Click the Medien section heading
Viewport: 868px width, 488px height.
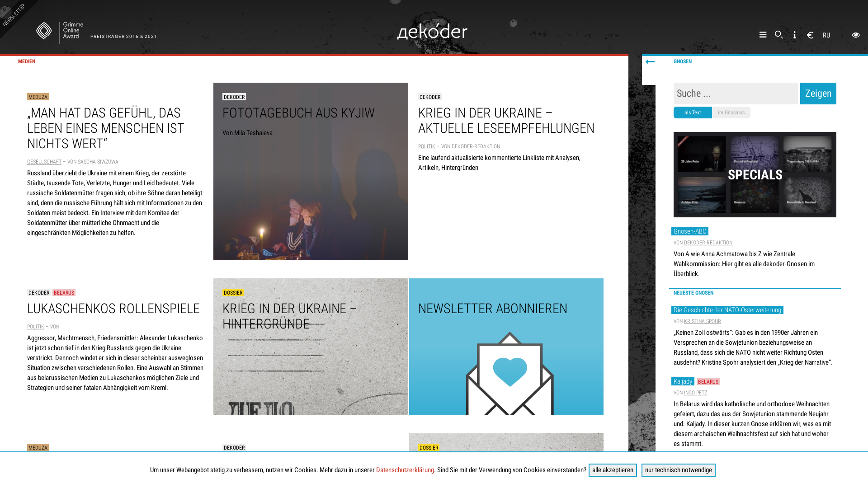tap(27, 61)
